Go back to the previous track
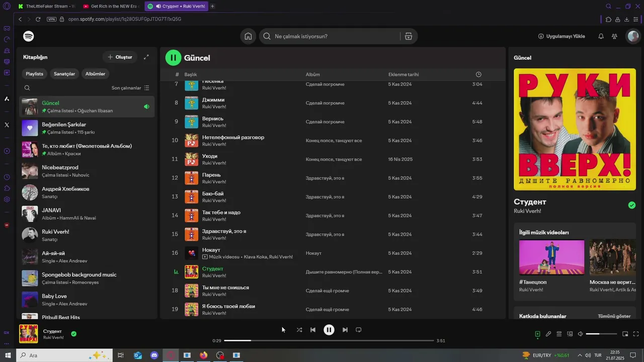This screenshot has height=362, width=644. pyautogui.click(x=313, y=330)
